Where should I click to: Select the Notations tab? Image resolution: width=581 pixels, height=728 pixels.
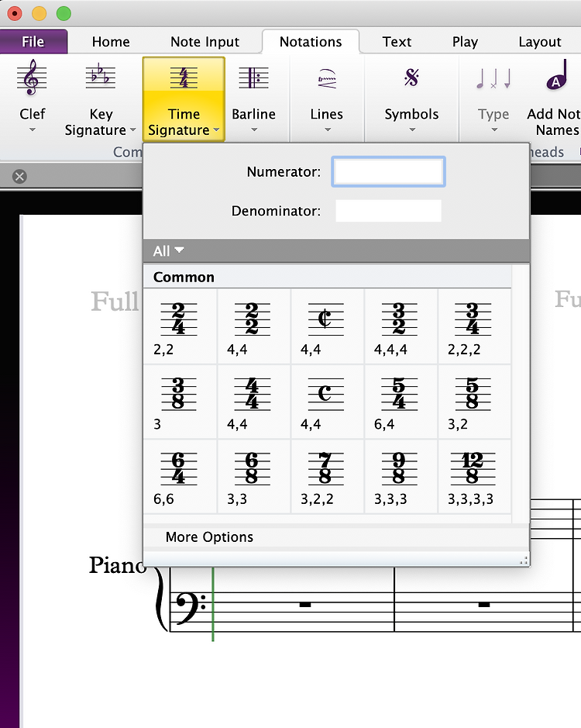(x=311, y=42)
